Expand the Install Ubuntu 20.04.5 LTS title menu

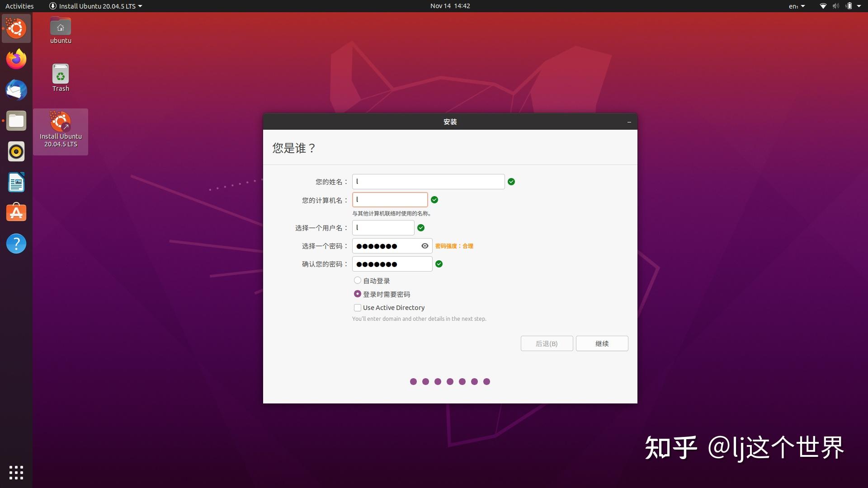point(95,6)
